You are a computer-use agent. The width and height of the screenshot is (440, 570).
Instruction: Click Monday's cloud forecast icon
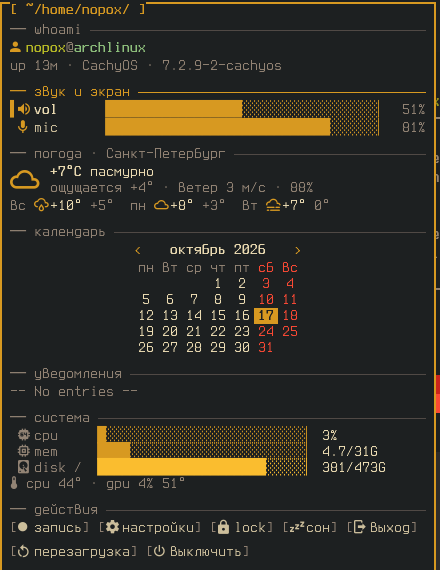tap(161, 205)
